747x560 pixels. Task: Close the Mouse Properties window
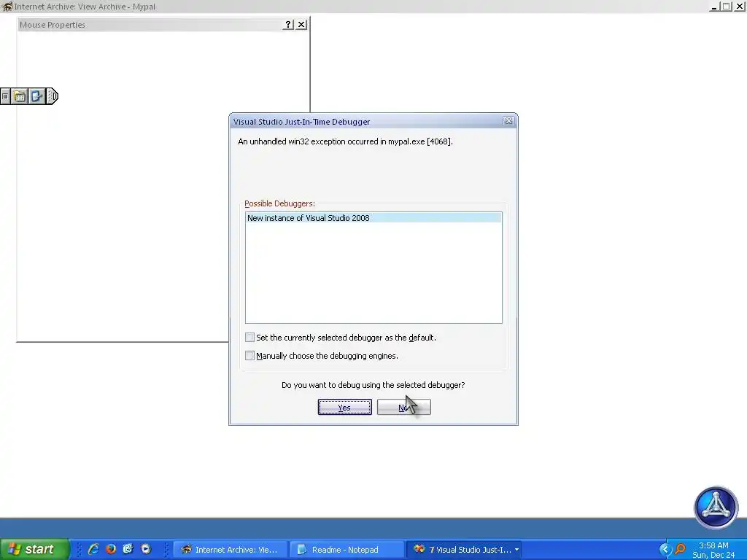pos(301,25)
